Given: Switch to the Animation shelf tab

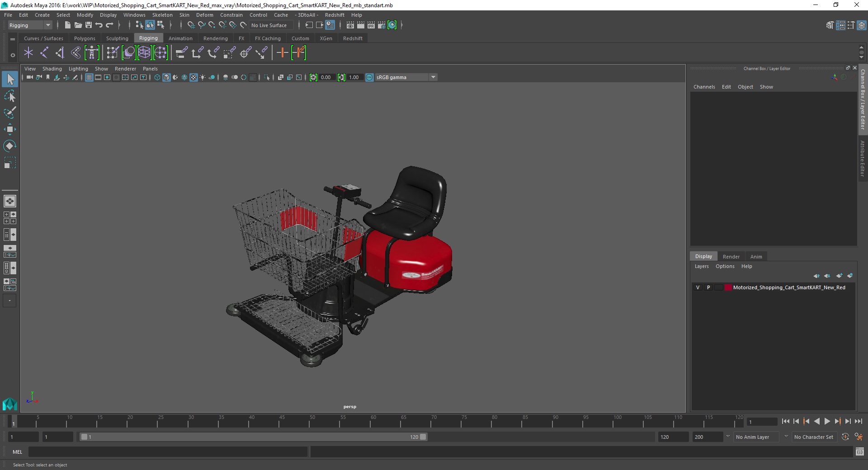Looking at the screenshot, I should coord(180,38).
